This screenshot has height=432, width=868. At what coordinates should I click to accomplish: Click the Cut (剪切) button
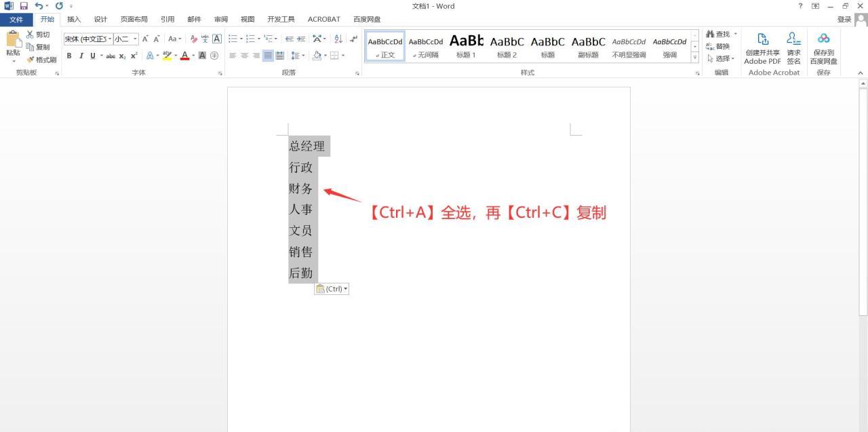click(38, 35)
